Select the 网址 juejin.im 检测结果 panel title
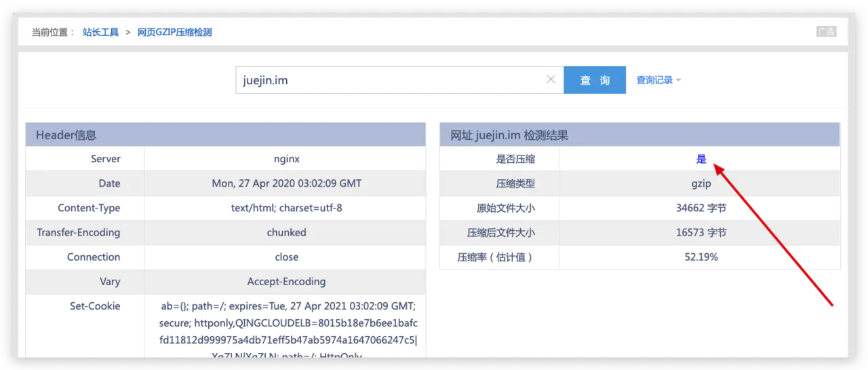The image size is (868, 370). (x=509, y=135)
